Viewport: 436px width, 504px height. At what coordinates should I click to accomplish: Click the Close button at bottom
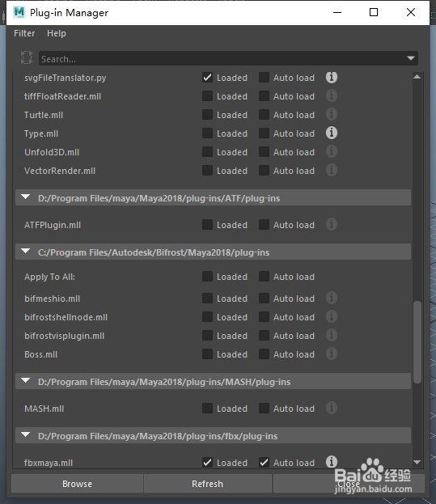[349, 484]
